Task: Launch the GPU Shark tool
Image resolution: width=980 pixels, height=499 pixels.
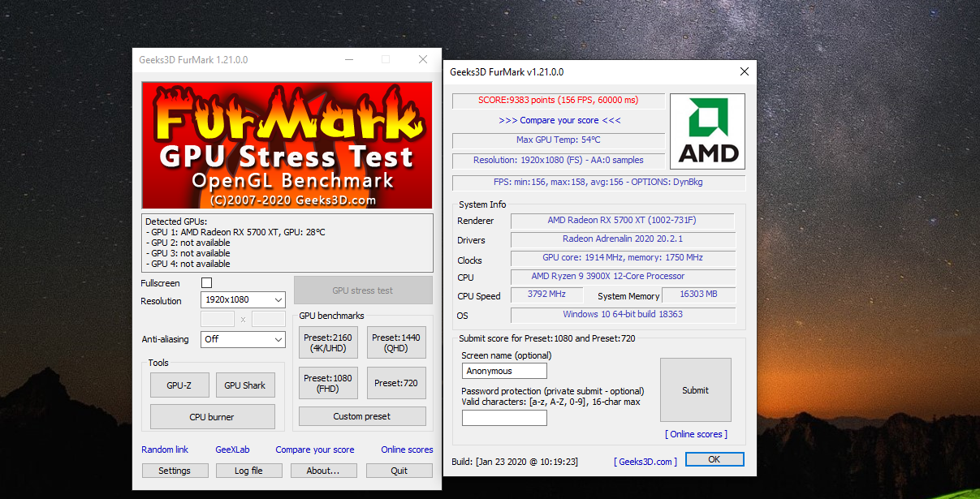Action: (245, 385)
